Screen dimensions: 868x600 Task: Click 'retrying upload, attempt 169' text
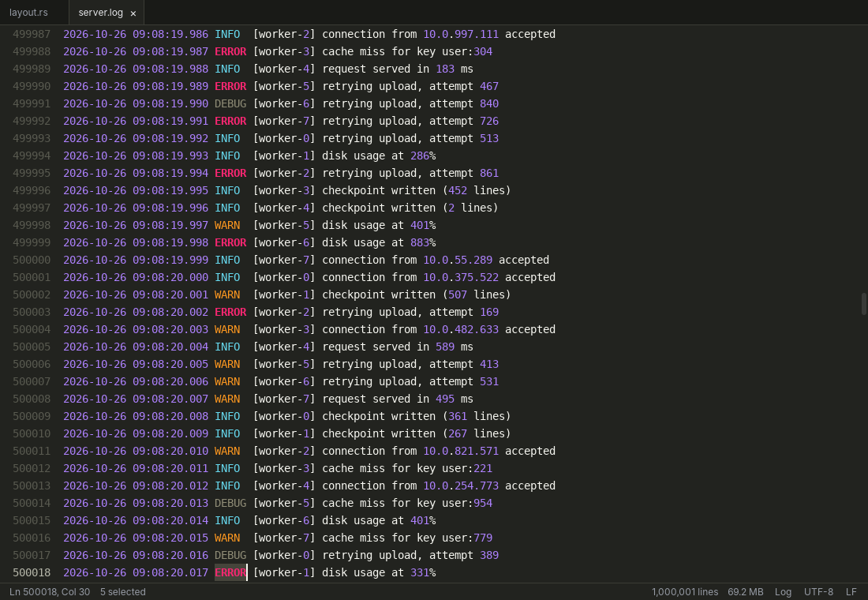click(x=410, y=312)
